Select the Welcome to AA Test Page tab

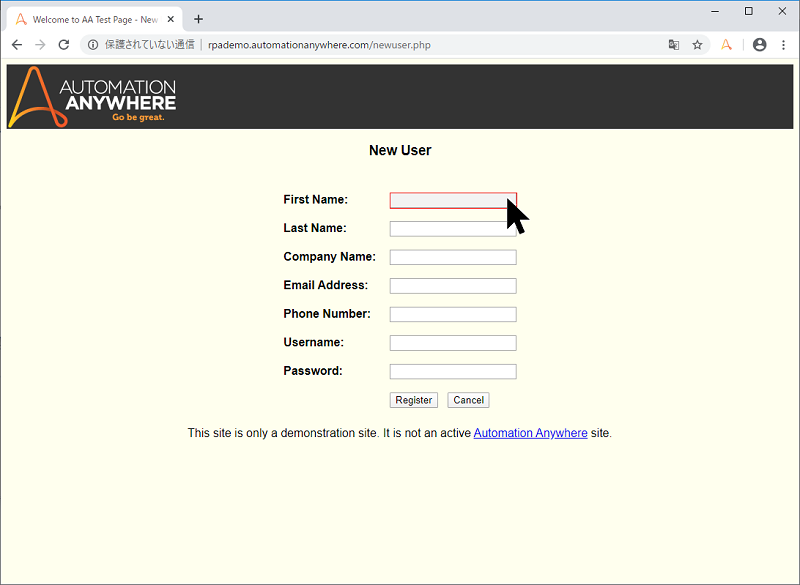95,19
